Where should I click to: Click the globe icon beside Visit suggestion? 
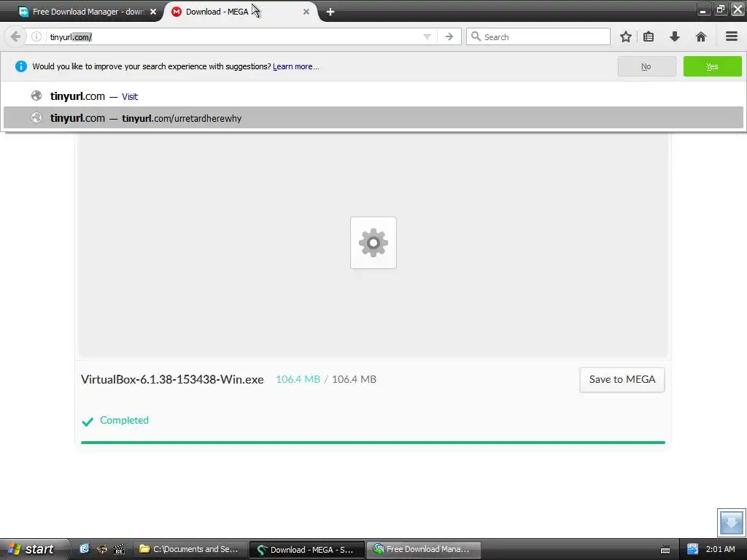pyautogui.click(x=36, y=96)
